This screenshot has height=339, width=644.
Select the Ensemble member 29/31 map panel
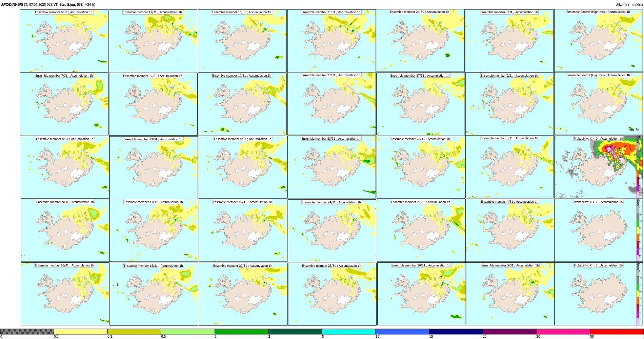(421, 231)
